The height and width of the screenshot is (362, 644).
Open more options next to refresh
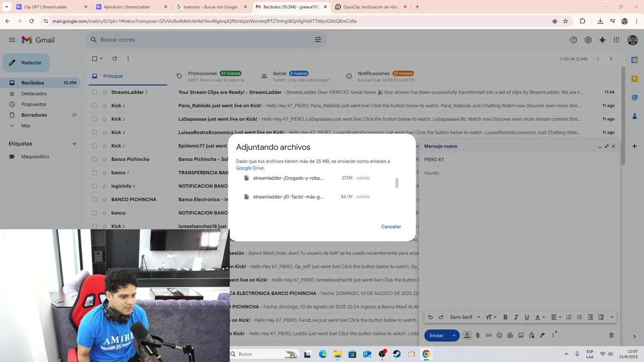click(128, 59)
